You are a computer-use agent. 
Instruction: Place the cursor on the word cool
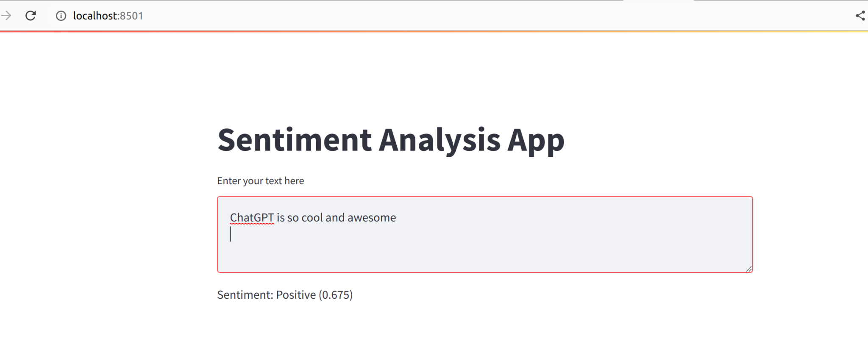(x=312, y=218)
